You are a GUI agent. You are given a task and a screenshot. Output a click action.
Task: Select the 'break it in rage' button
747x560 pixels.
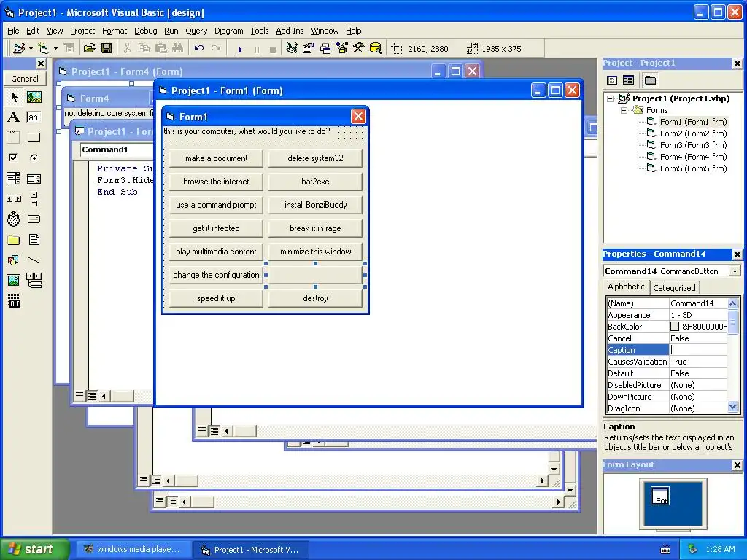tap(315, 228)
